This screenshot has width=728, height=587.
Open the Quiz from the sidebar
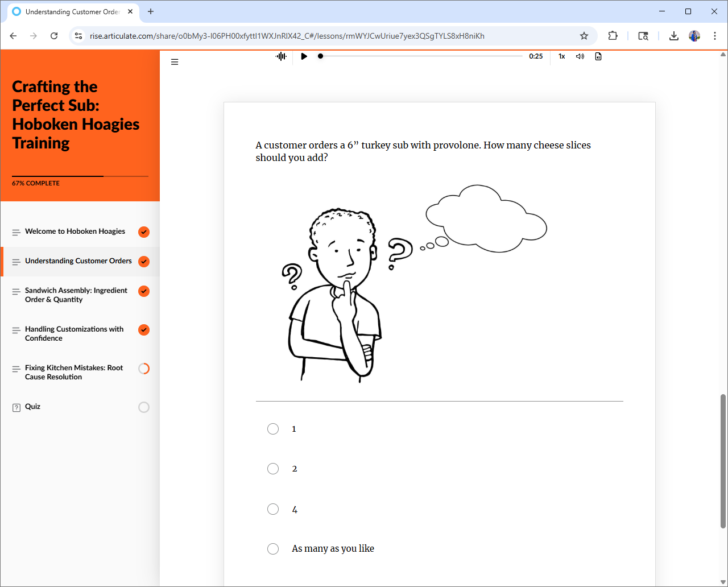pos(32,407)
